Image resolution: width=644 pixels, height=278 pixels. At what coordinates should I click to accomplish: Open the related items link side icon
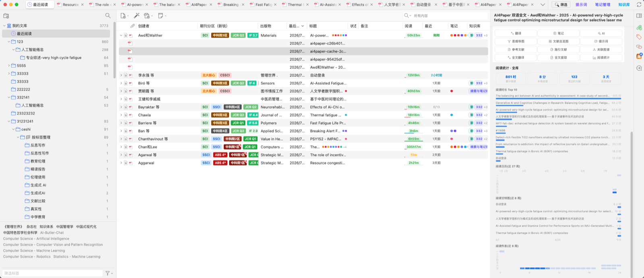[x=639, y=47]
